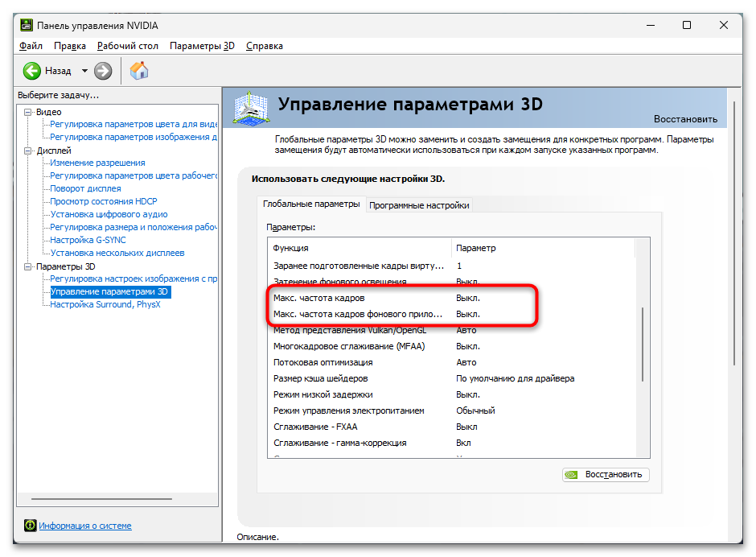
Task: Open the Back history dropdown arrow
Action: point(84,71)
